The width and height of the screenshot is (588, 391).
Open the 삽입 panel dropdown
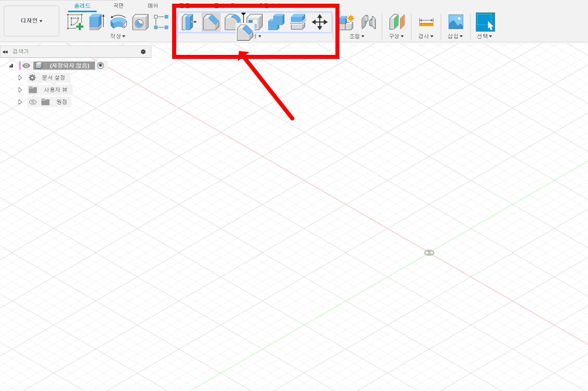455,36
